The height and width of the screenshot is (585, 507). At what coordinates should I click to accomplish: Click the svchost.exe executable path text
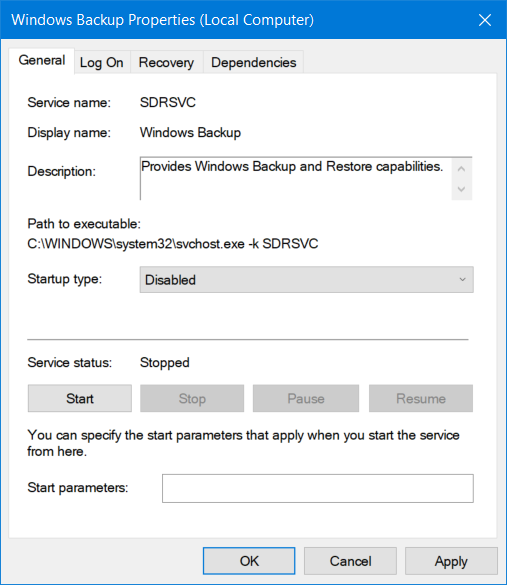(173, 244)
